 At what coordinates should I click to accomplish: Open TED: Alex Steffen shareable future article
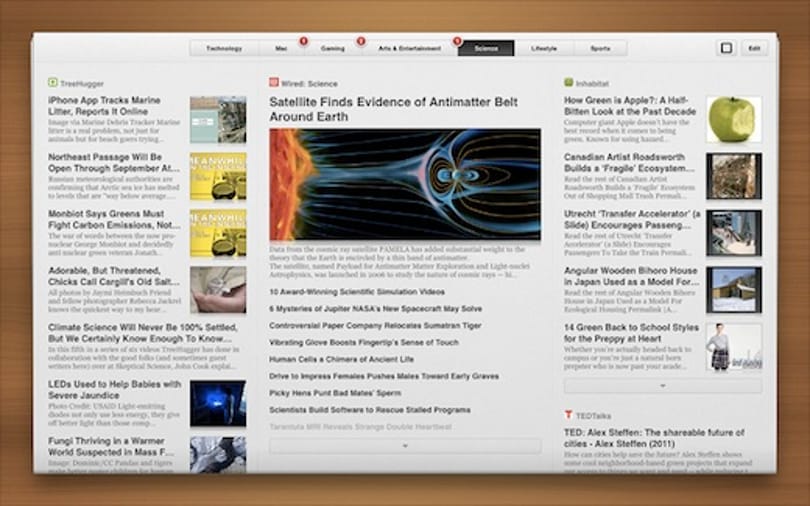click(x=654, y=438)
